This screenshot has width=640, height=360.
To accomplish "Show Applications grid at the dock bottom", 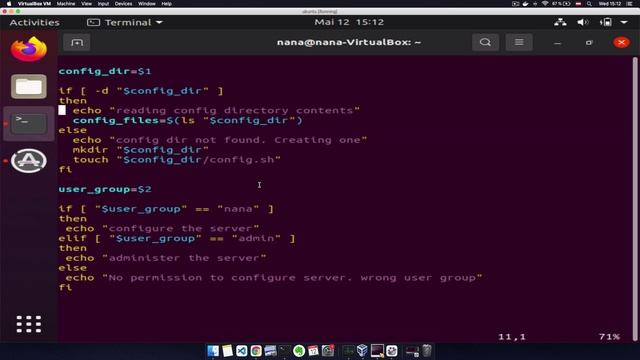I will point(29,324).
